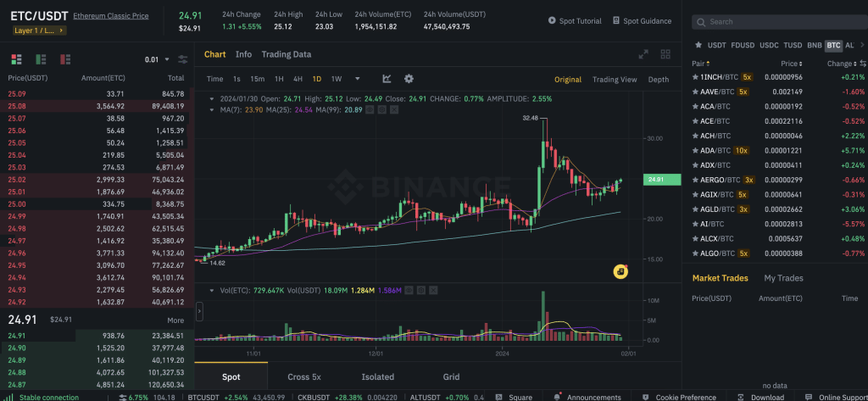Select Depth chart mode
Image resolution: width=868 pixels, height=401 pixels.
(x=658, y=79)
